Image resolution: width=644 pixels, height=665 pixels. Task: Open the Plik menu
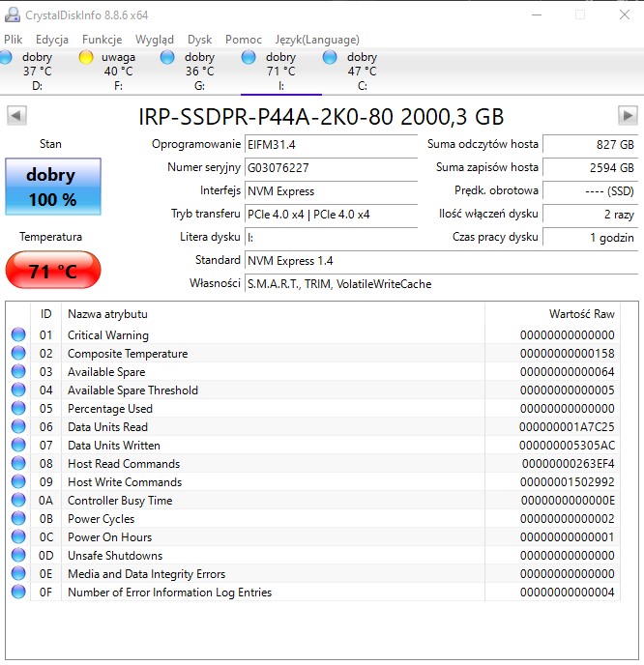[14, 40]
